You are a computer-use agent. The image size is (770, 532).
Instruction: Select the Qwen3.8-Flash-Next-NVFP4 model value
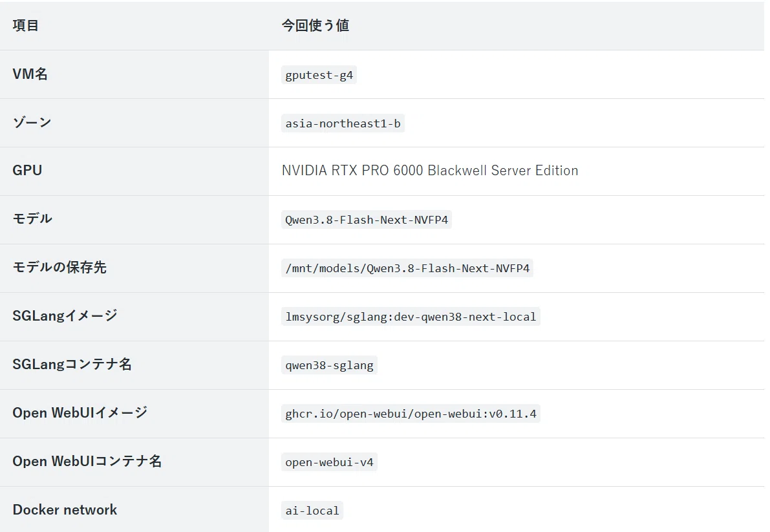coord(367,220)
